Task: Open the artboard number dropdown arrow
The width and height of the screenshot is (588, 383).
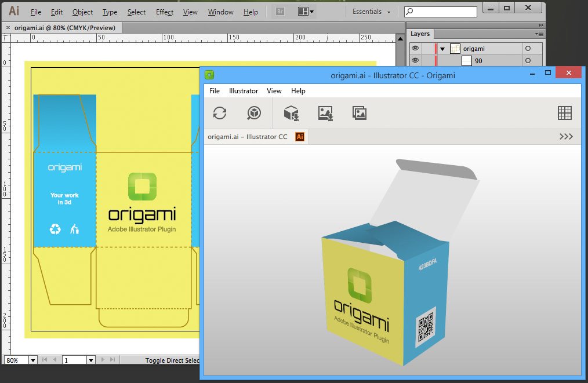Action: pyautogui.click(x=90, y=360)
